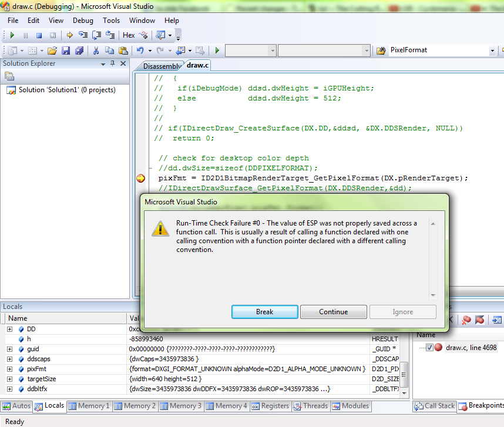Click the Find in Files icon beside PixelFormat
The image size is (504, 427).
(x=381, y=51)
